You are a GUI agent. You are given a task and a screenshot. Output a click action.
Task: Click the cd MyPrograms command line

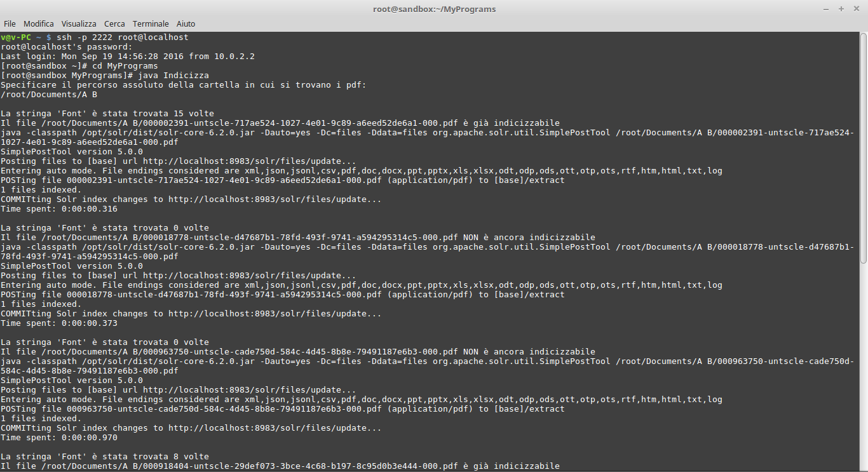79,66
